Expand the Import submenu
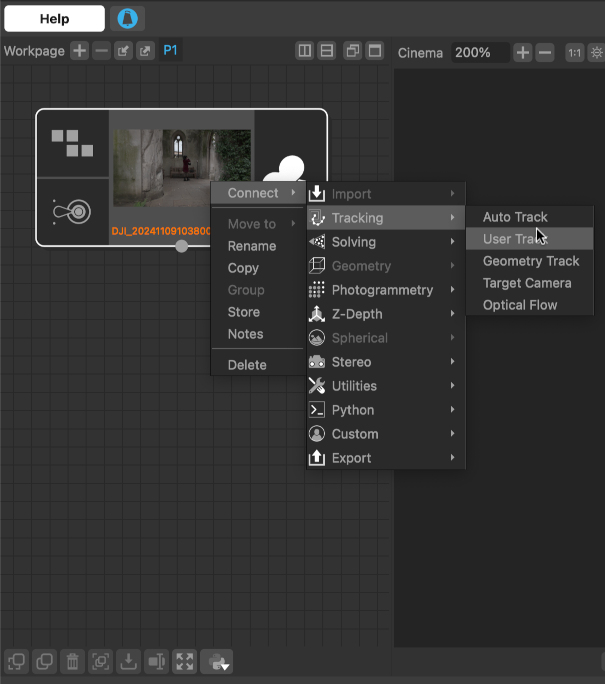The width and height of the screenshot is (605, 684). [386, 194]
